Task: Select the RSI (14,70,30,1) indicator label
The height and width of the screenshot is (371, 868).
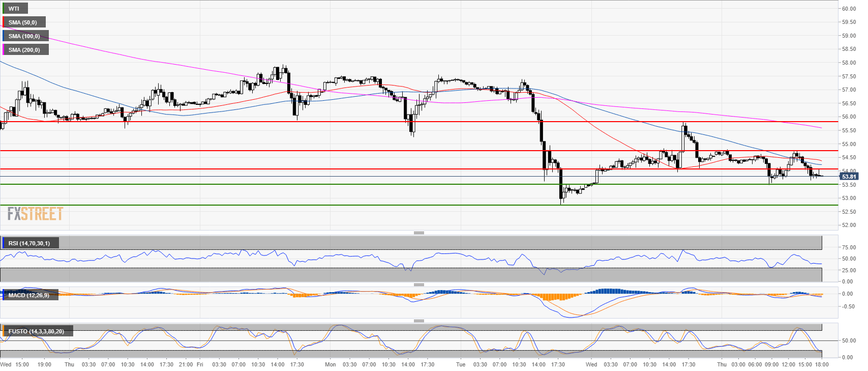Action: pos(29,243)
